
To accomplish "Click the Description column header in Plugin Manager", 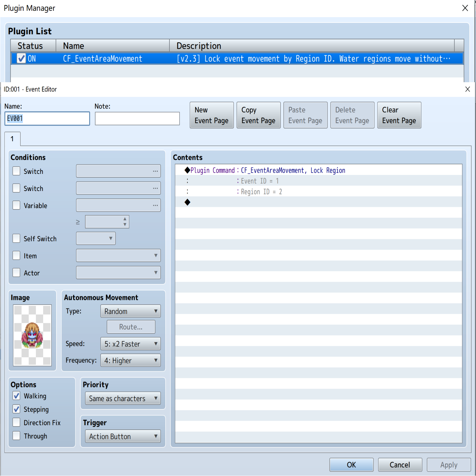I will tap(312, 46).
